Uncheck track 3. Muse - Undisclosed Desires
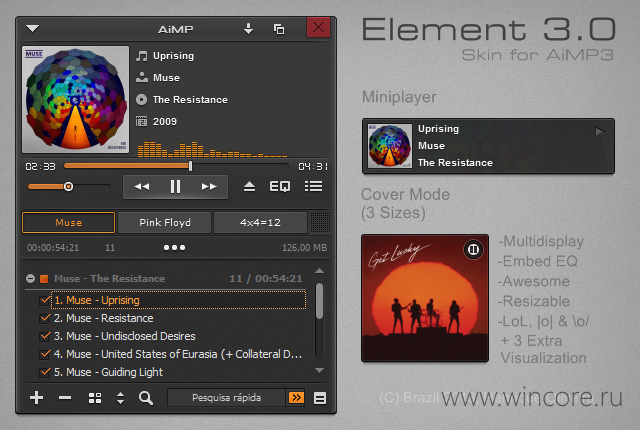The width and height of the screenshot is (640, 430). (45, 336)
